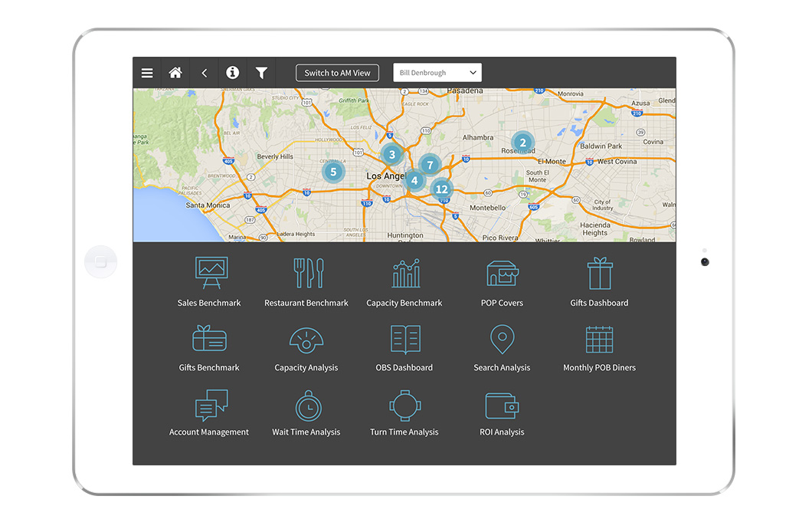812x529 pixels.
Task: Click the Capacity Benchmark label
Action: click(404, 303)
